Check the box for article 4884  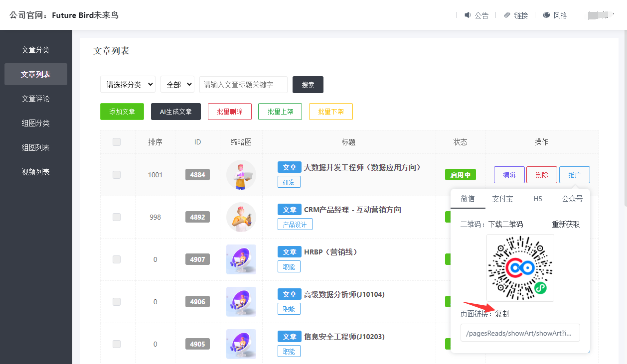[117, 175]
